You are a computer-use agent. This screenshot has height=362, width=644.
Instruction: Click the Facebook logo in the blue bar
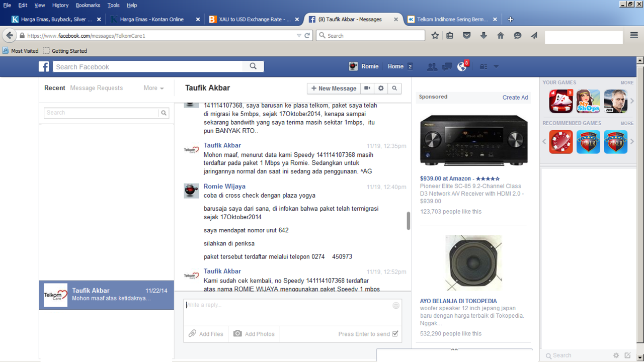pos(44,67)
